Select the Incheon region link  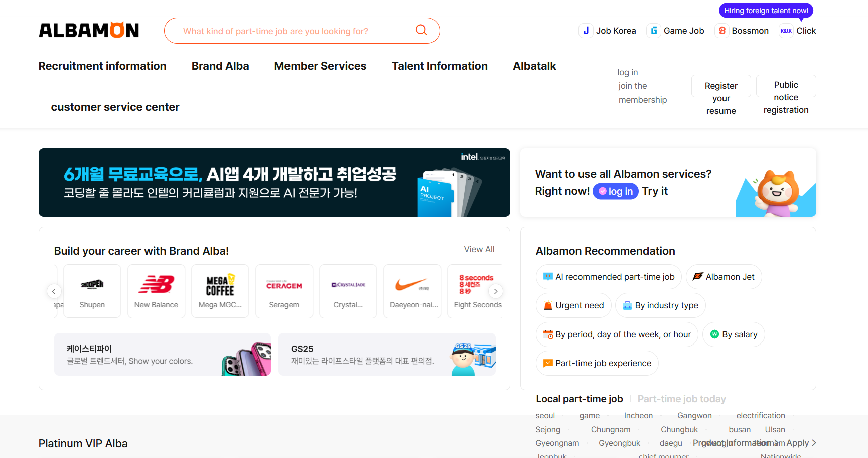[x=638, y=415]
